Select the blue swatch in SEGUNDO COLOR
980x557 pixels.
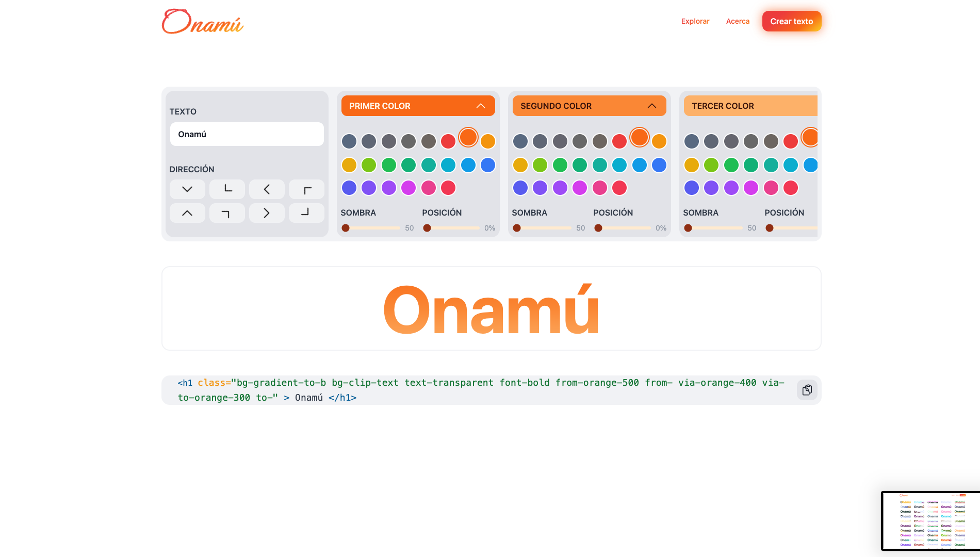659,165
